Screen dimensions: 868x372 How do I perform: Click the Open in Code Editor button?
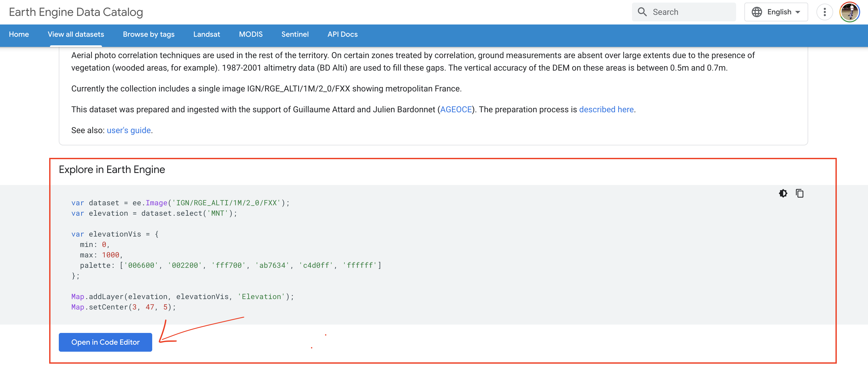[105, 342]
